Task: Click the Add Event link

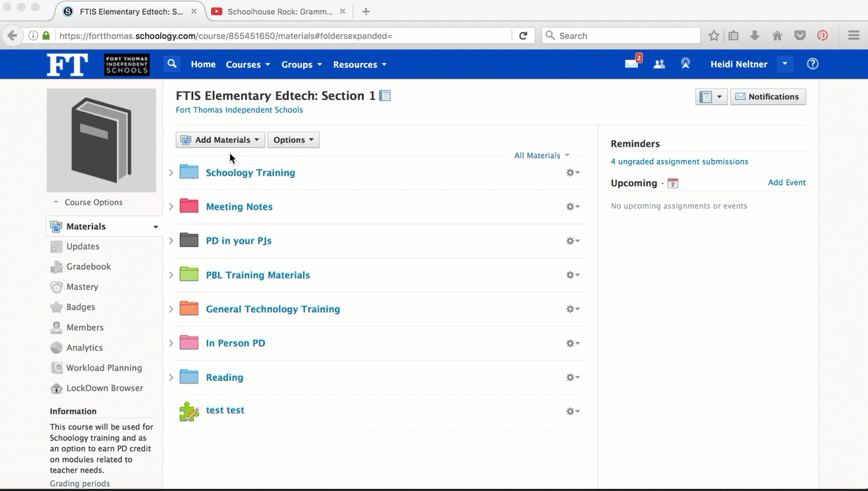Action: point(787,183)
